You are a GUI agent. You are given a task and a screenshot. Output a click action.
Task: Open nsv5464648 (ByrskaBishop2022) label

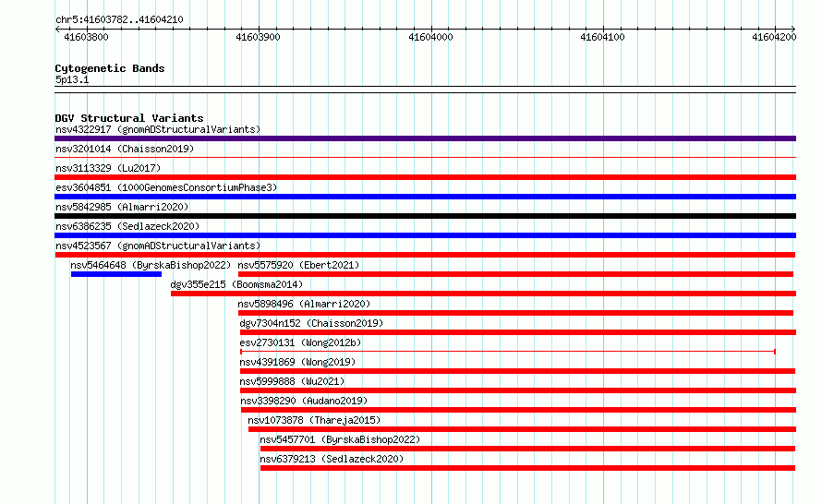(x=151, y=265)
